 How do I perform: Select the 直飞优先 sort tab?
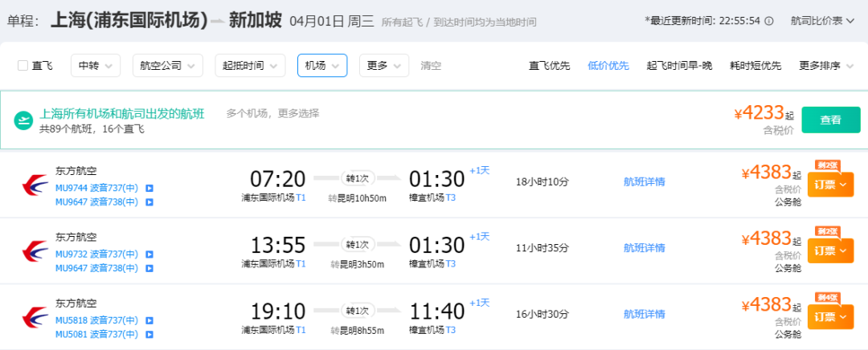(x=549, y=66)
